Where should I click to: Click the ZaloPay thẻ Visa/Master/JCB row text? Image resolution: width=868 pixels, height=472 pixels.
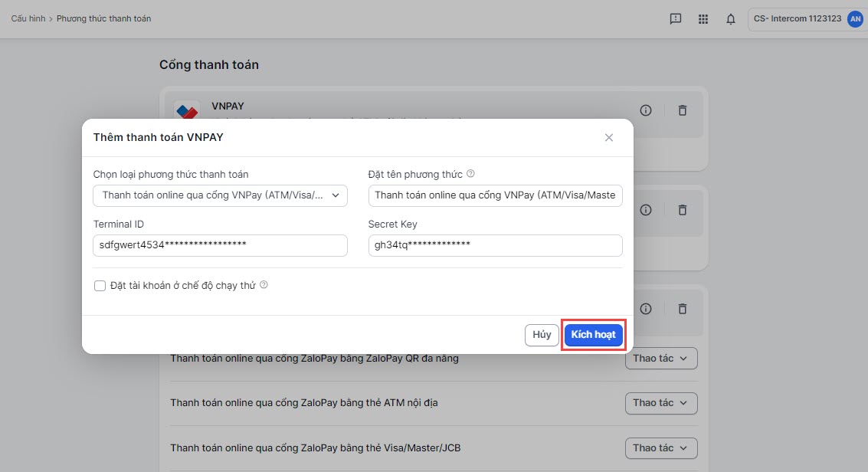click(x=316, y=447)
